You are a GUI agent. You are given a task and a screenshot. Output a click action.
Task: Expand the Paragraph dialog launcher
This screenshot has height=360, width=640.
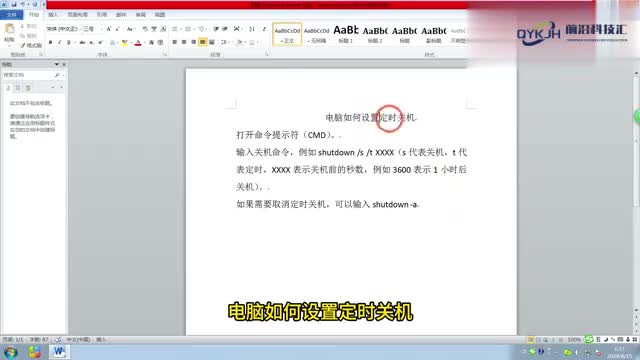(x=267, y=54)
